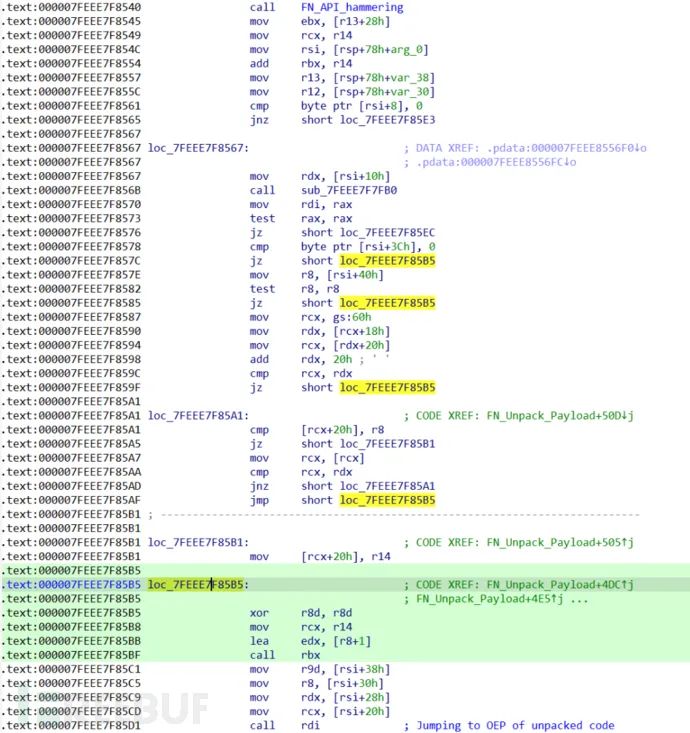Click the FN_API_hammering call operand
Screen dimensions: 690x733
click(352, 7)
